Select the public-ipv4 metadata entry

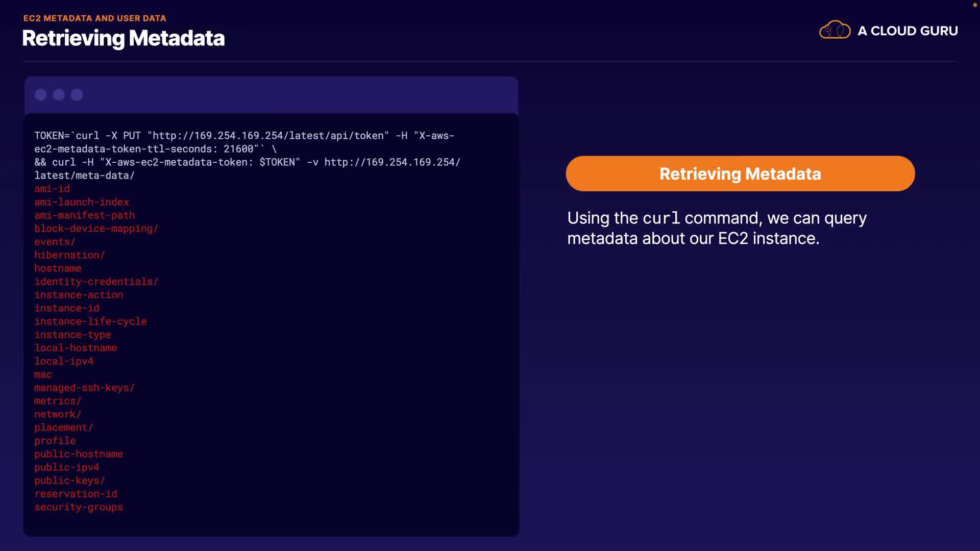tap(67, 467)
